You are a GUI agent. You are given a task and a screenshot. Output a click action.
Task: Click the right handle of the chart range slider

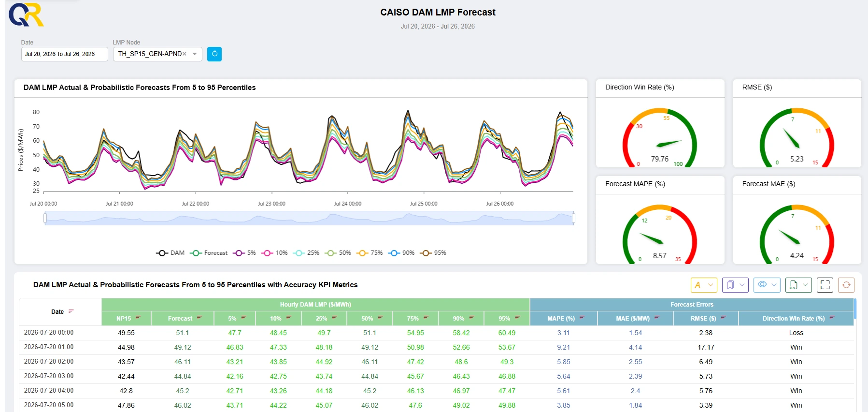574,219
